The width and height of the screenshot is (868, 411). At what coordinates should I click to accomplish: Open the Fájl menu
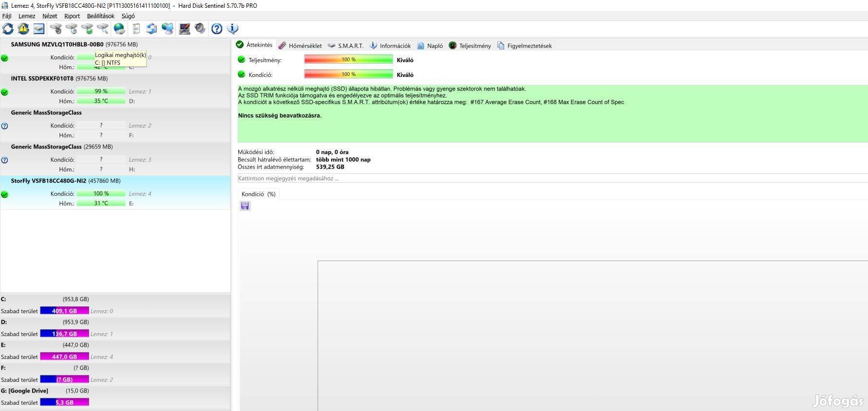point(7,16)
